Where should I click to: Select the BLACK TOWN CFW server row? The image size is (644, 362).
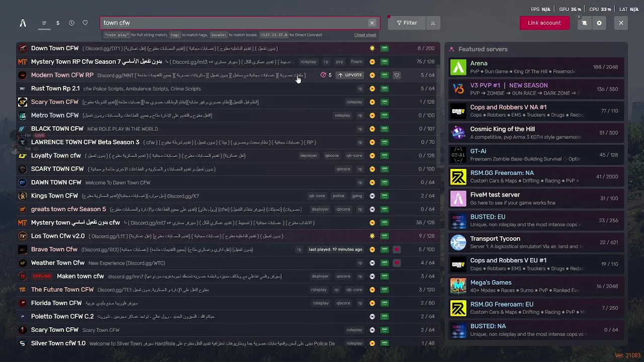coord(228,129)
